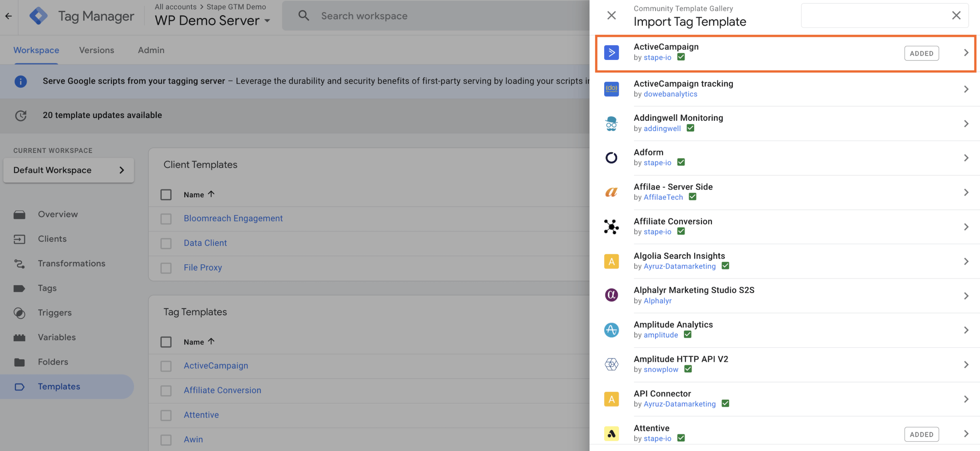Open the Affiliate Conversion tag template link
980x451 pixels.
click(223, 390)
